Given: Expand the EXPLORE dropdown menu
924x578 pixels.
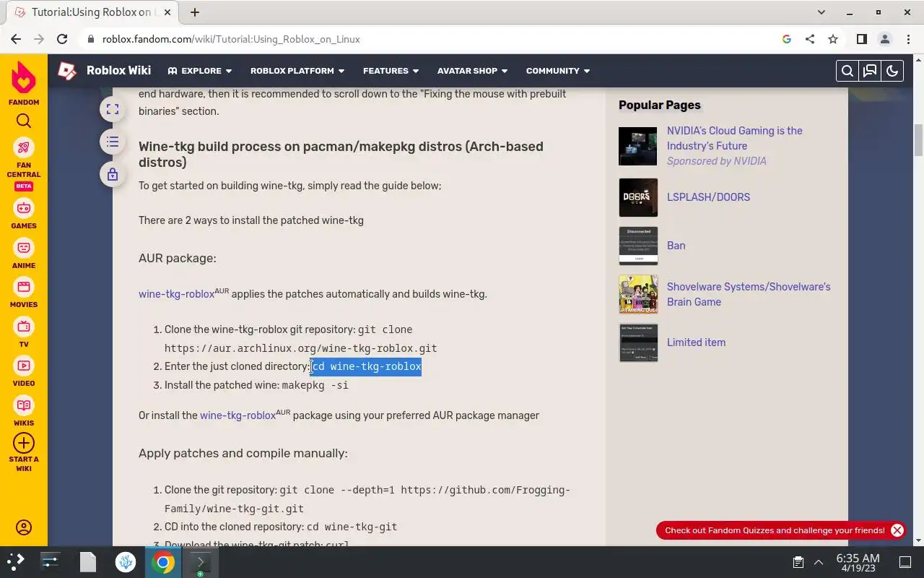Looking at the screenshot, I should pyautogui.click(x=200, y=71).
